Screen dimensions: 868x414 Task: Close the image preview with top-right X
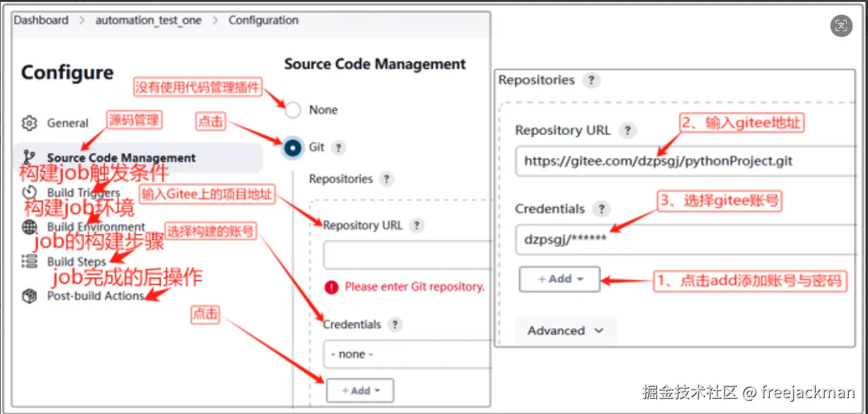(841, 25)
